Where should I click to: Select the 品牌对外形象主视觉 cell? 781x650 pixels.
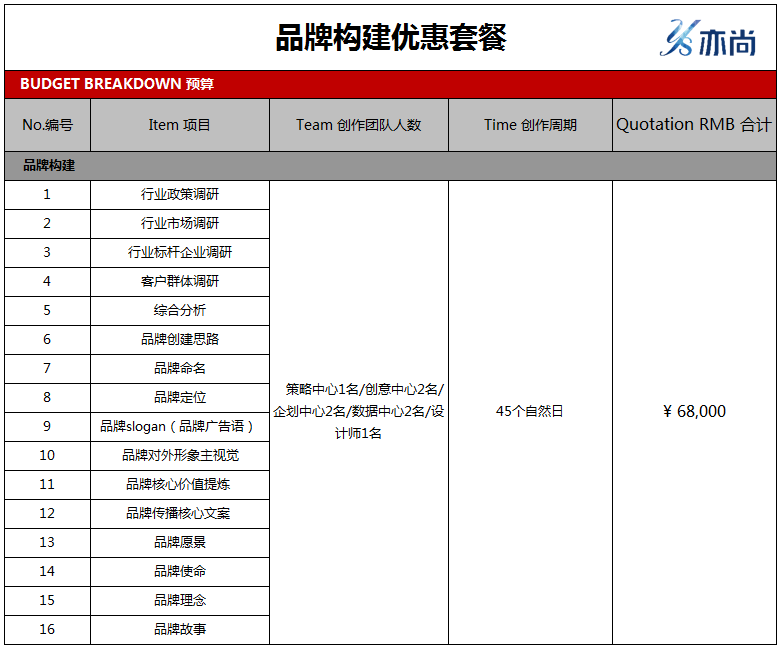tap(180, 456)
